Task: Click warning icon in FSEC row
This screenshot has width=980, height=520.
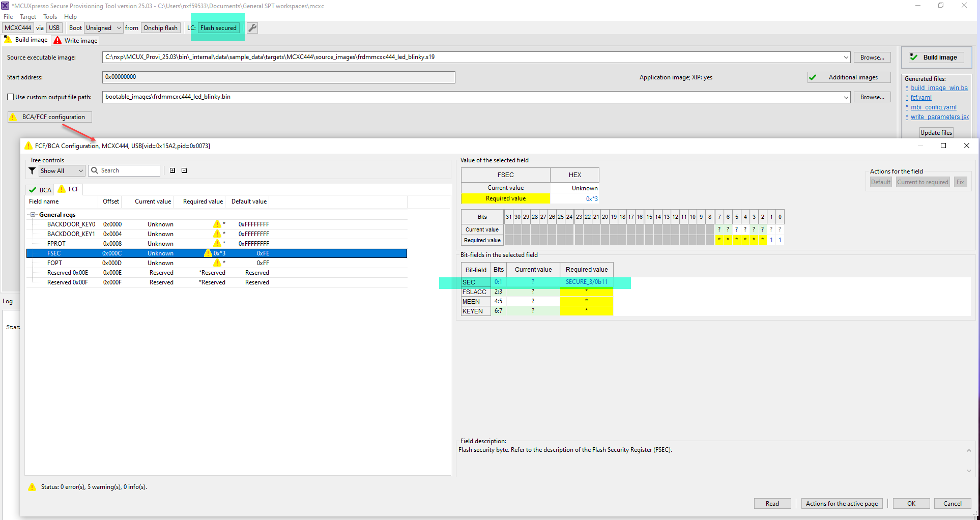Action: (x=208, y=253)
